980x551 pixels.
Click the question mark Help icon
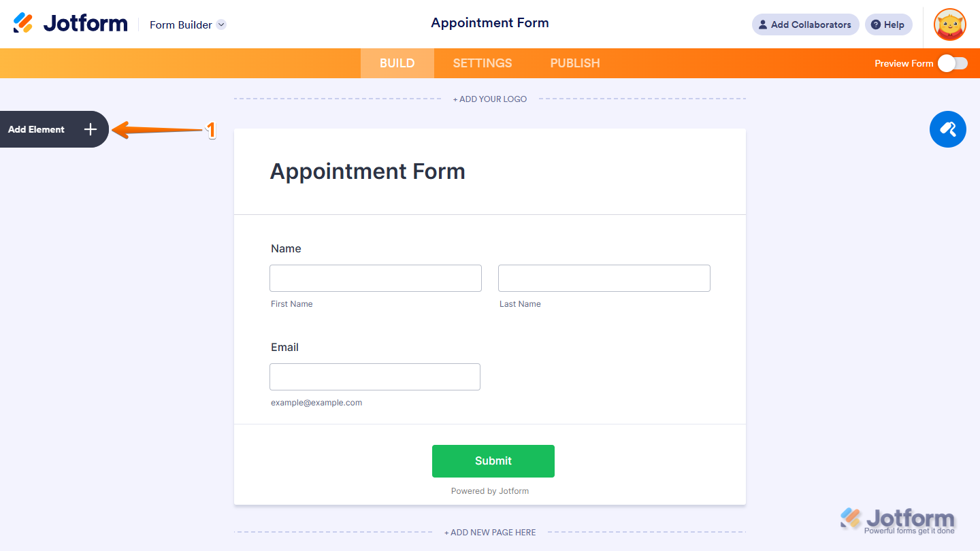point(877,24)
